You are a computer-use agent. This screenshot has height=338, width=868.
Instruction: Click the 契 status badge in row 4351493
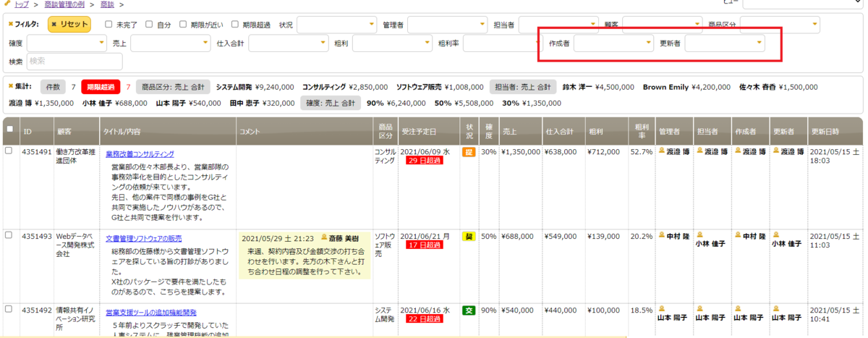469,237
